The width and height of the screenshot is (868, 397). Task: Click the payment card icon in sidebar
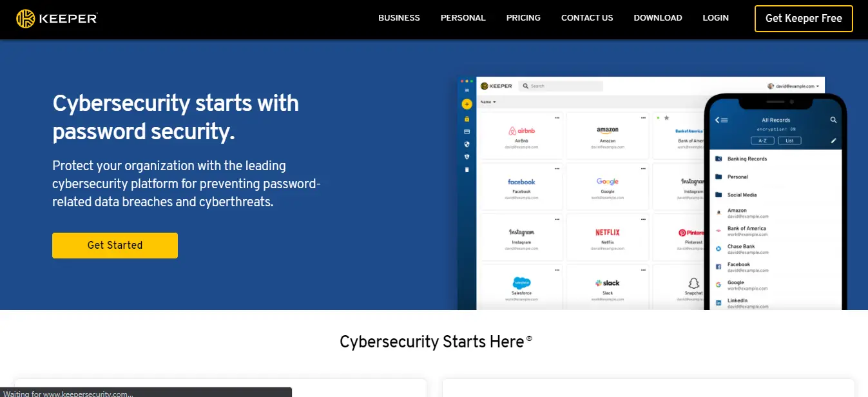point(467,131)
